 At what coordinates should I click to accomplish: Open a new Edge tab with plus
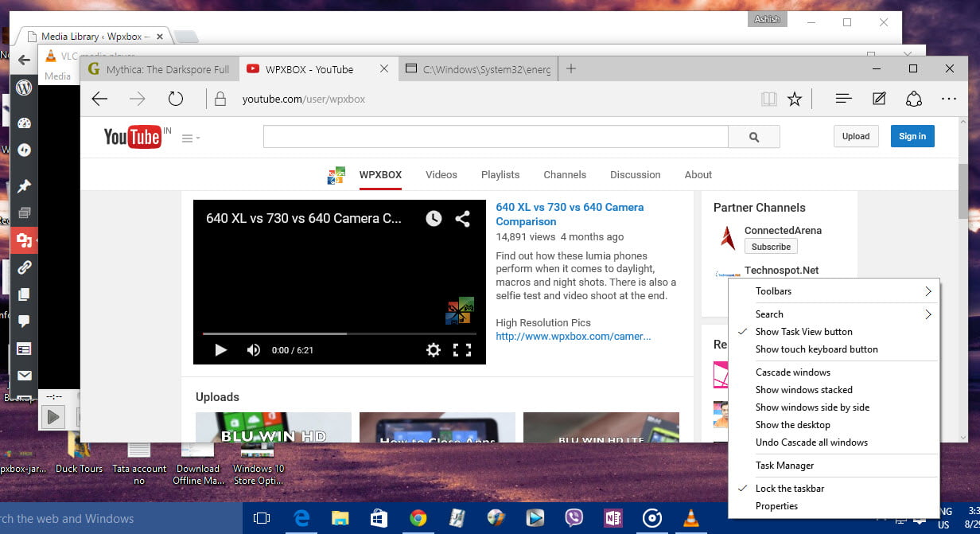571,68
